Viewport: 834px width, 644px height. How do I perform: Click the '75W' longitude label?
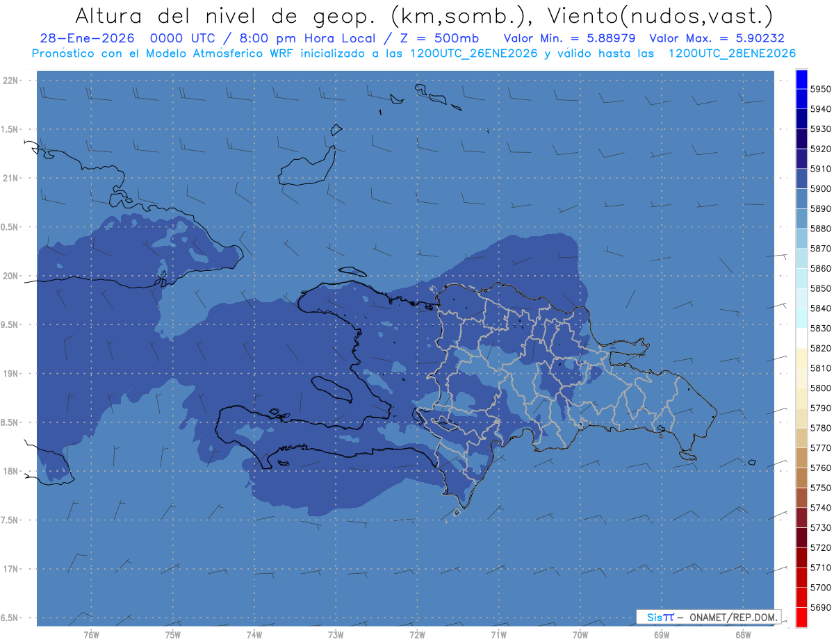(x=172, y=635)
